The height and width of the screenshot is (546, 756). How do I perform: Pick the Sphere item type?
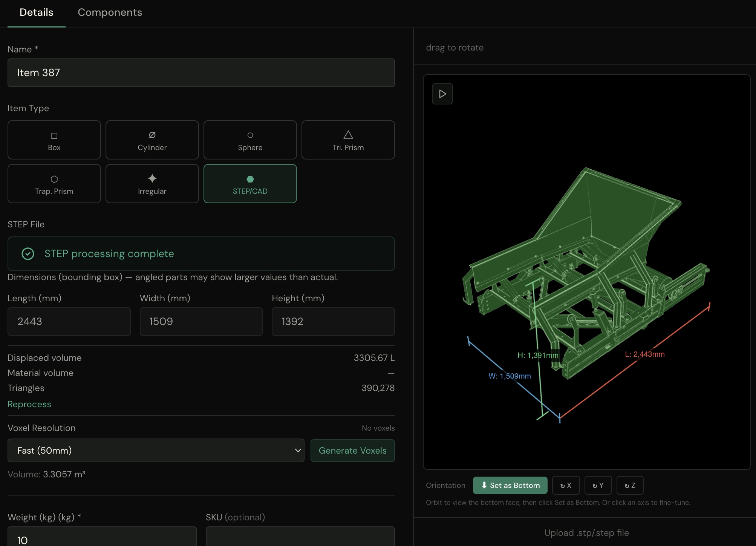click(250, 140)
